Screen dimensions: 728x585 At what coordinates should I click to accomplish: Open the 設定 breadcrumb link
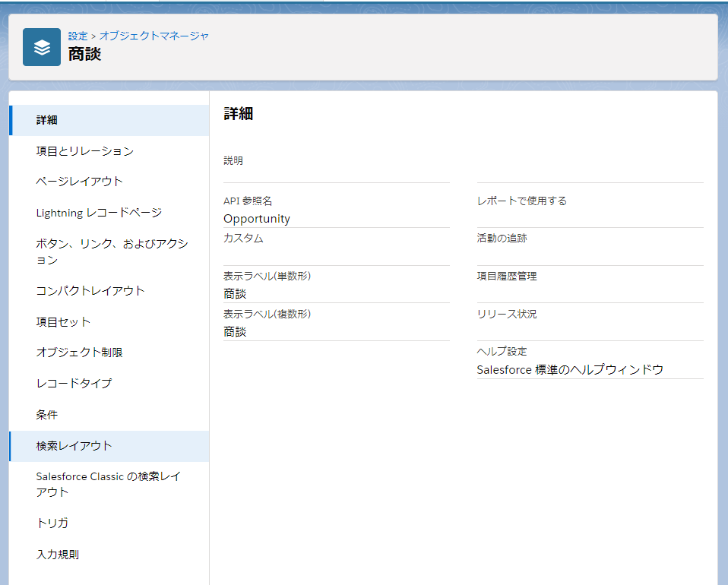[x=78, y=36]
